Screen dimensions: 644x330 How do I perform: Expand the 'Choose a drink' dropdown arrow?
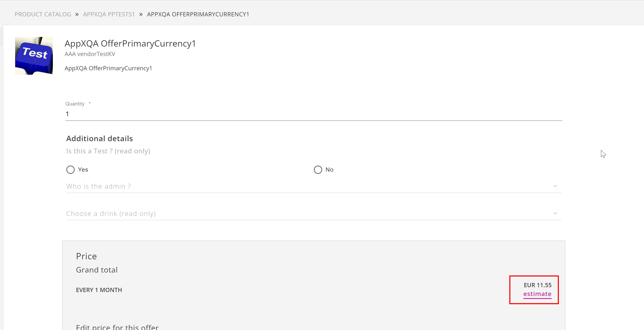pos(555,214)
